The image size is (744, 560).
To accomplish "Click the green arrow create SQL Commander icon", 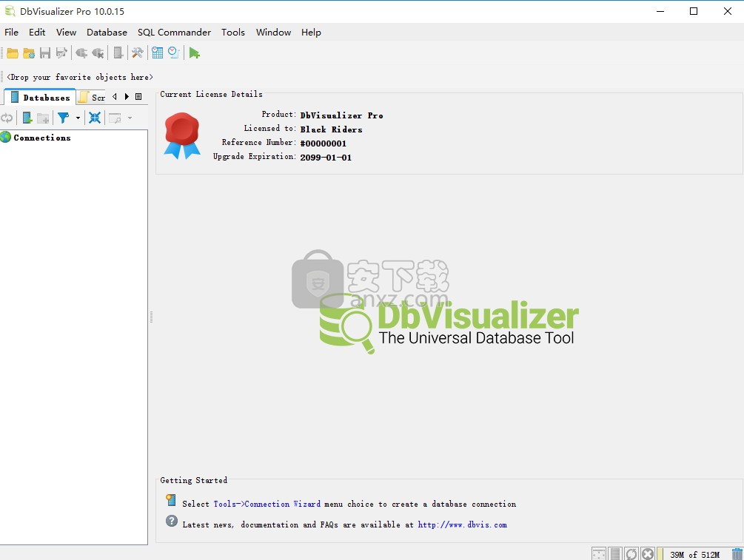I will click(x=194, y=53).
